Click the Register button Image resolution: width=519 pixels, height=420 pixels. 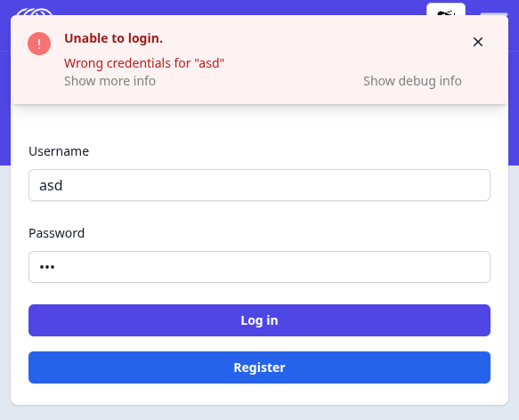click(x=259, y=367)
